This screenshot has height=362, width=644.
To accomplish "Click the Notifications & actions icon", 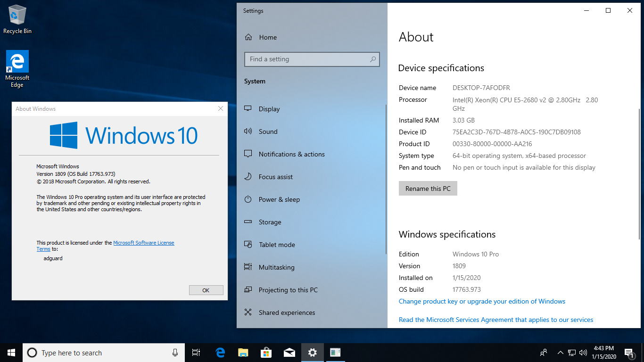I will [x=248, y=154].
